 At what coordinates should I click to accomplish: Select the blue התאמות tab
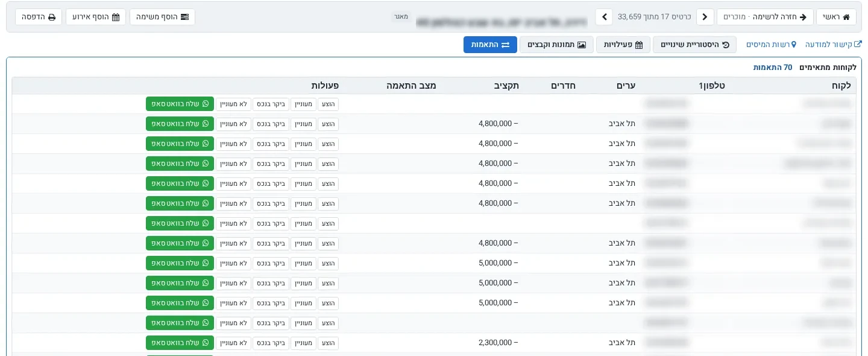[x=491, y=45]
